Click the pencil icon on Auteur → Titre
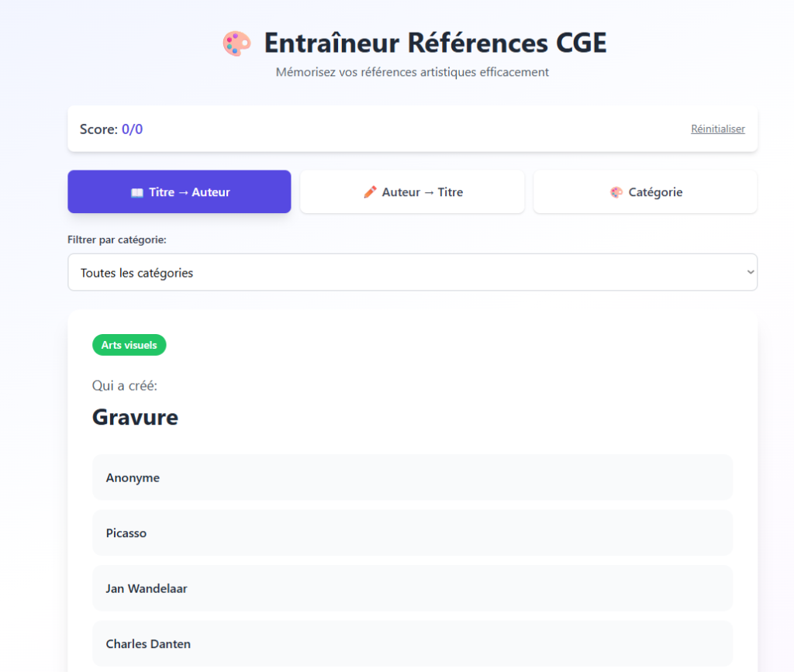Image resolution: width=794 pixels, height=672 pixels. [x=370, y=192]
